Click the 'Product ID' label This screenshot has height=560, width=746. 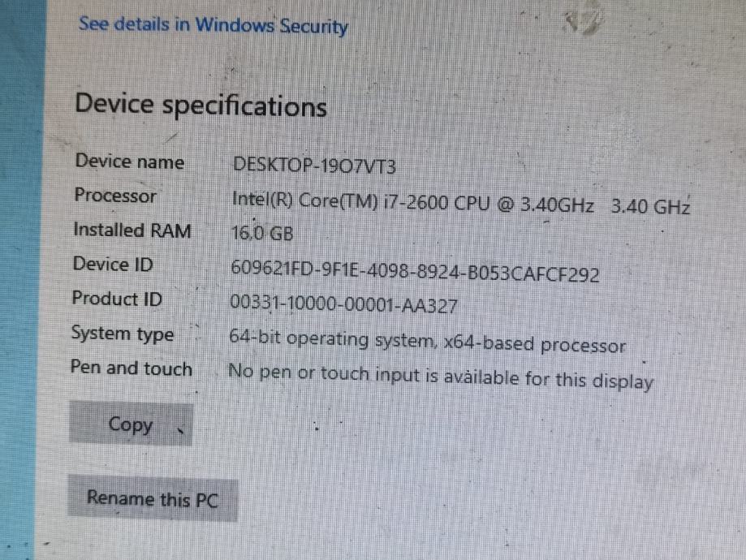(x=117, y=299)
